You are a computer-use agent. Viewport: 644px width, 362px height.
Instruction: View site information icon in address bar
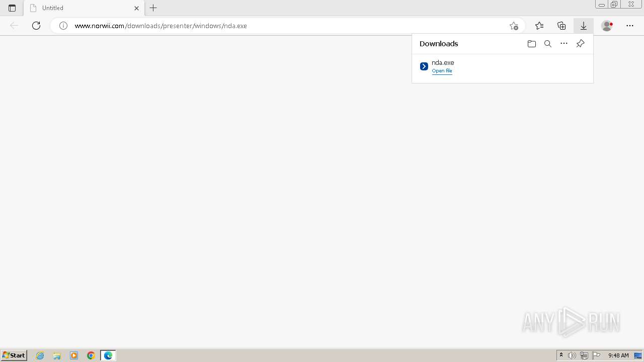click(x=63, y=26)
